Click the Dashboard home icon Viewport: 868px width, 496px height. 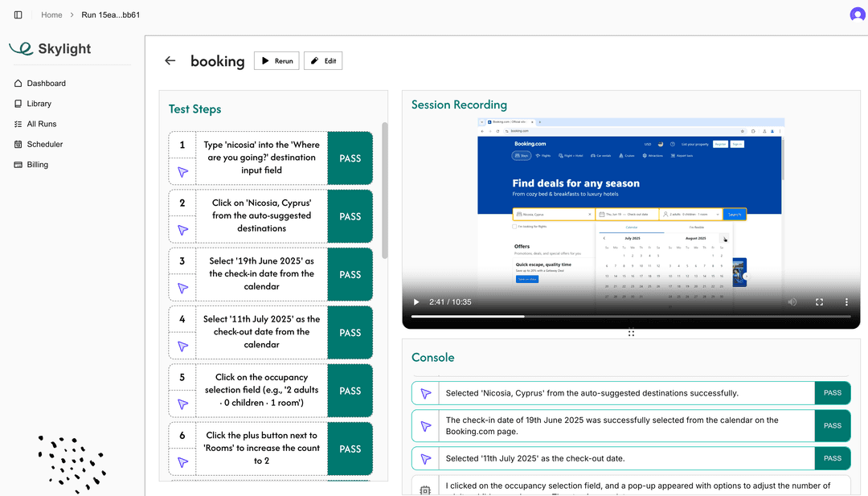point(18,83)
